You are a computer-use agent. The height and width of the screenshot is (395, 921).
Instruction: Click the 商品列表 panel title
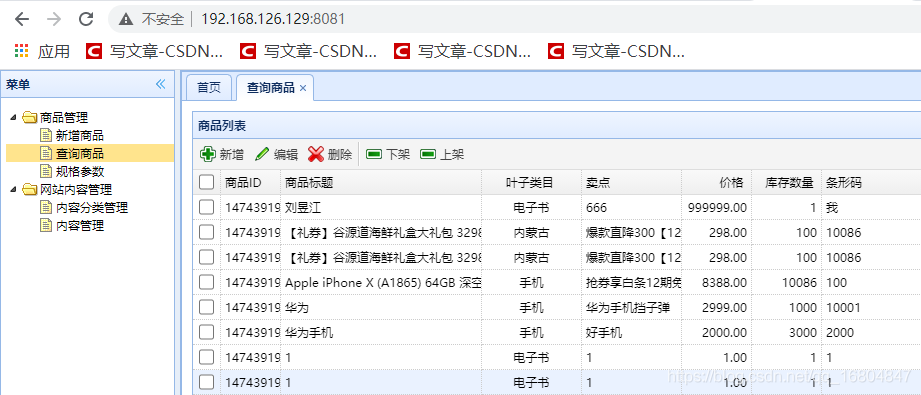pos(222,125)
